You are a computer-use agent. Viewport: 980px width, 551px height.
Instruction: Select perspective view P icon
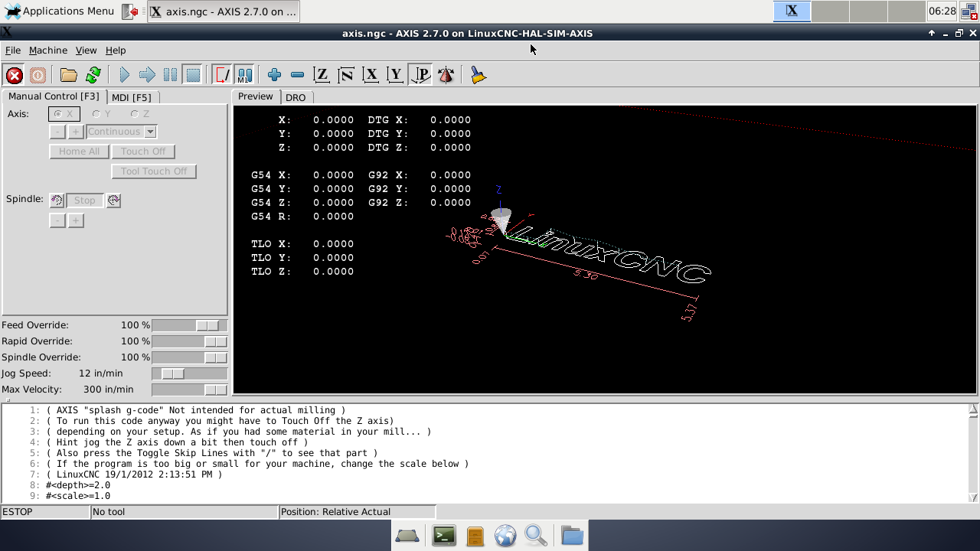[420, 75]
